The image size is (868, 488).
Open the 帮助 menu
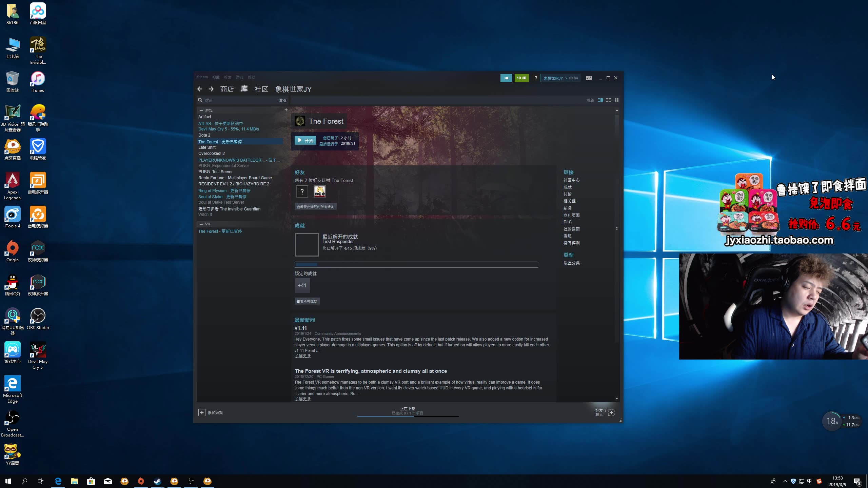point(252,77)
